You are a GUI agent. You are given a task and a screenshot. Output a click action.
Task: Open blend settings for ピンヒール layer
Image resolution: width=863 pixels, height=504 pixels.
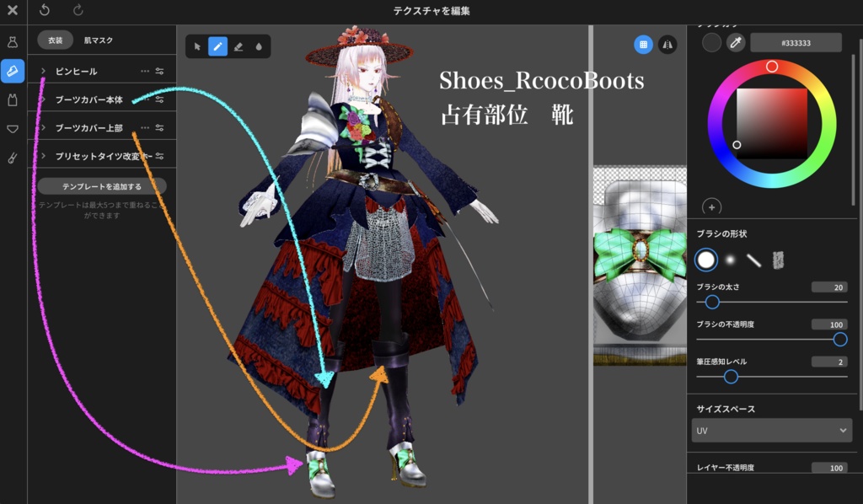(x=160, y=71)
